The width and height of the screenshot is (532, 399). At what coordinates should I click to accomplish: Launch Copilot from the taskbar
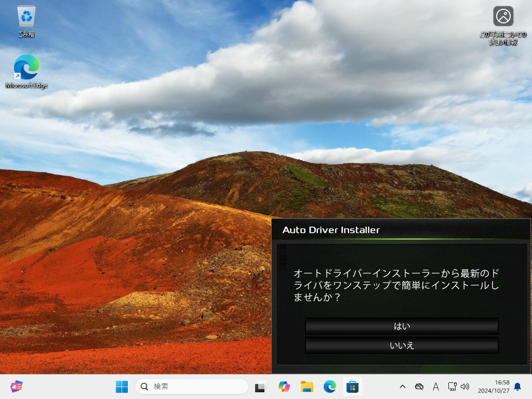pos(284,387)
